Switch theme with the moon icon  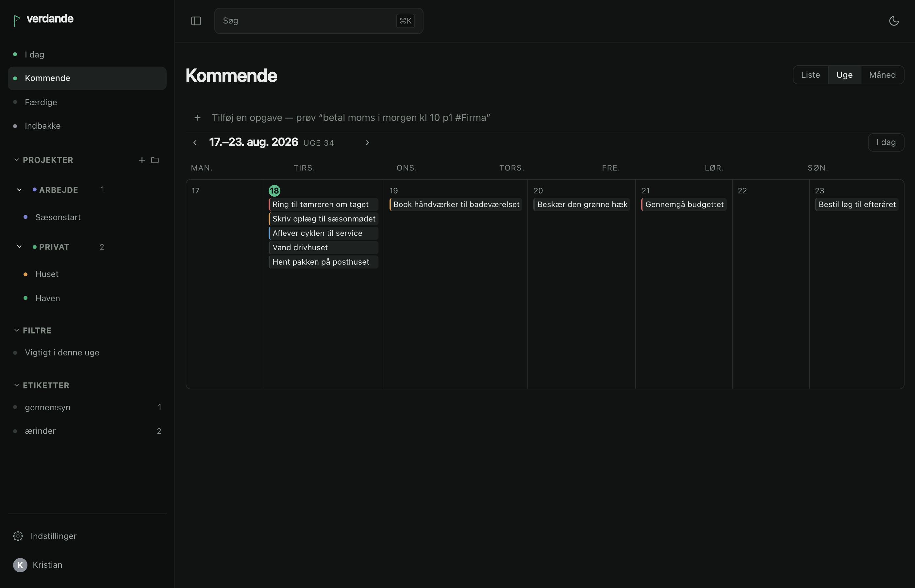[x=894, y=21]
